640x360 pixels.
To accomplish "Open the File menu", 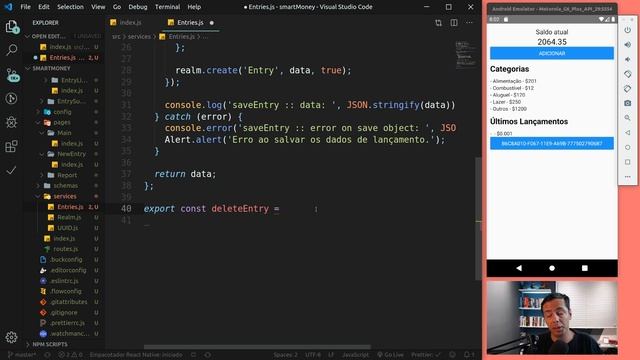I will pyautogui.click(x=25, y=7).
